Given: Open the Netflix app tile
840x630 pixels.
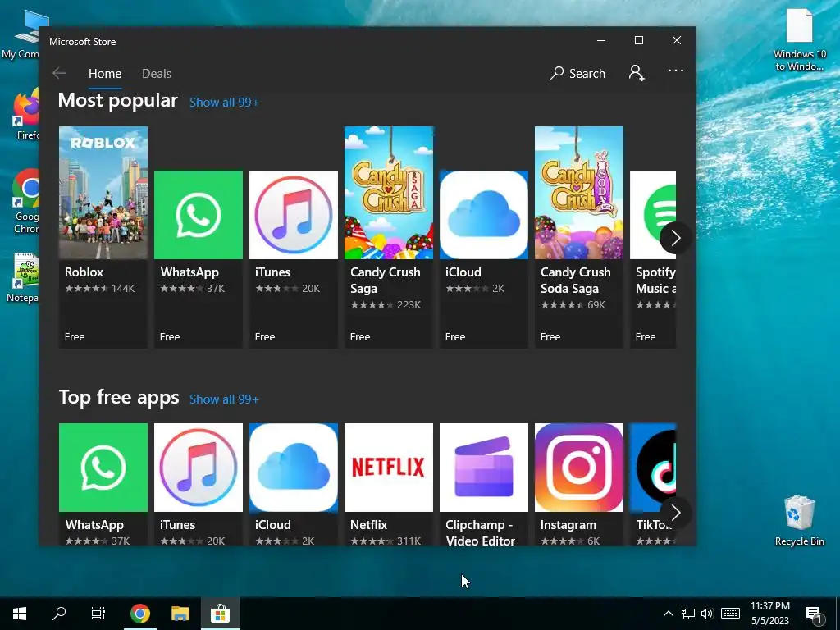Looking at the screenshot, I should 388,484.
